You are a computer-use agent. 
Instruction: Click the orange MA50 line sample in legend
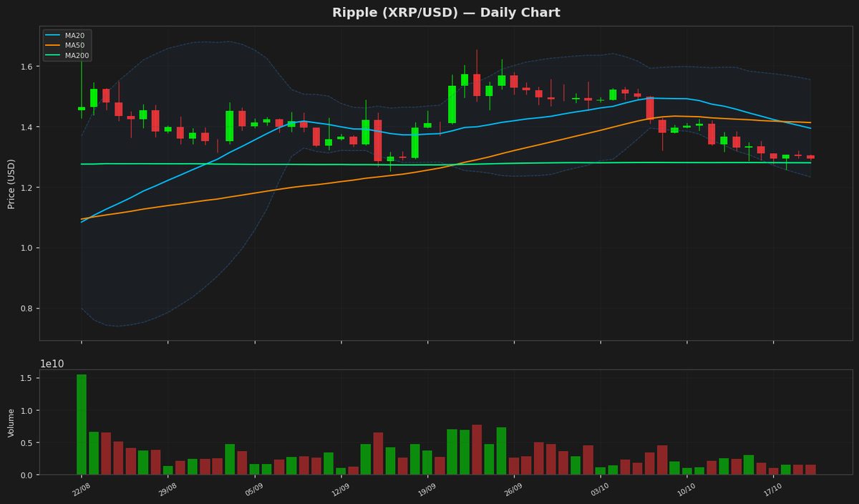54,45
